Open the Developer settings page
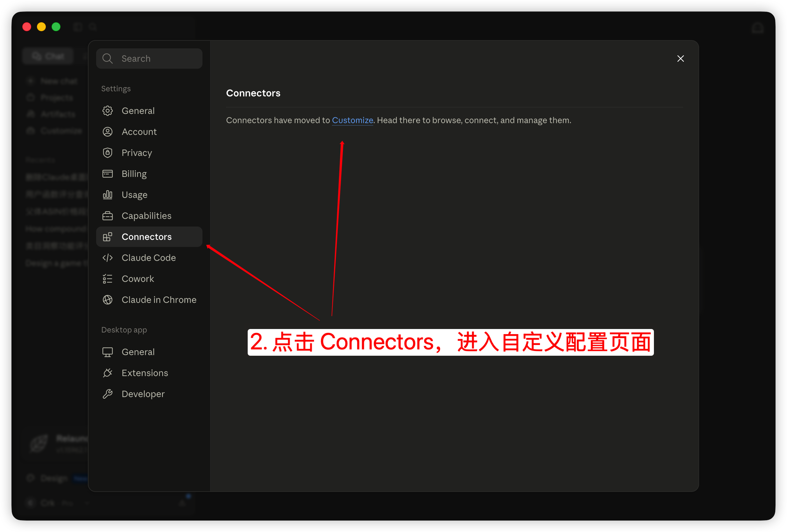Screen dimensions: 787x532 [x=149, y=394]
